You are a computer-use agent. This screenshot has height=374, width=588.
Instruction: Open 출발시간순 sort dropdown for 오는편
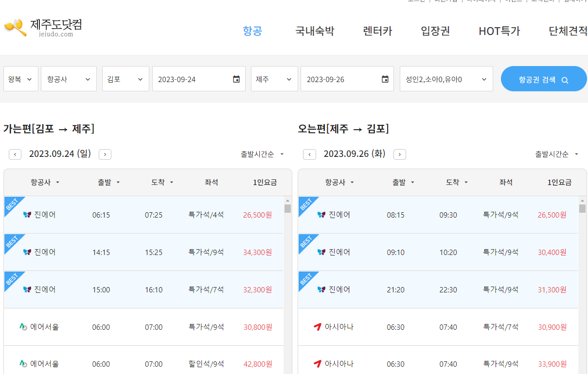(557, 154)
